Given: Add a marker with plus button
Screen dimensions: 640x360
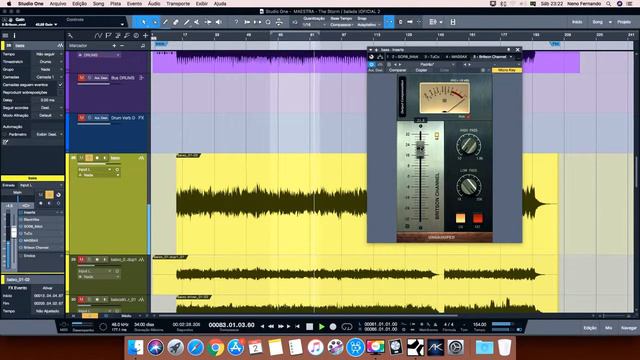Looking at the screenshot, I should click(x=114, y=46).
